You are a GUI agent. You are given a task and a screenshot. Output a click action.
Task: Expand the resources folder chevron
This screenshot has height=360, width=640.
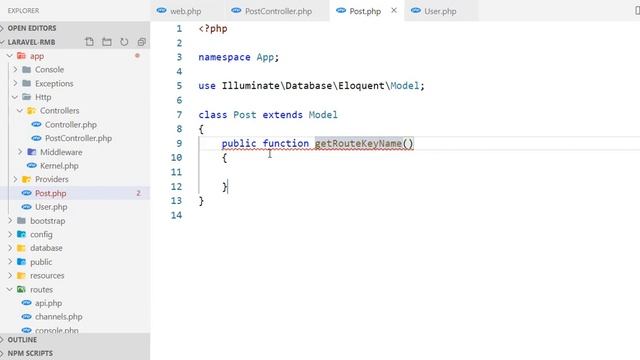[10, 276]
